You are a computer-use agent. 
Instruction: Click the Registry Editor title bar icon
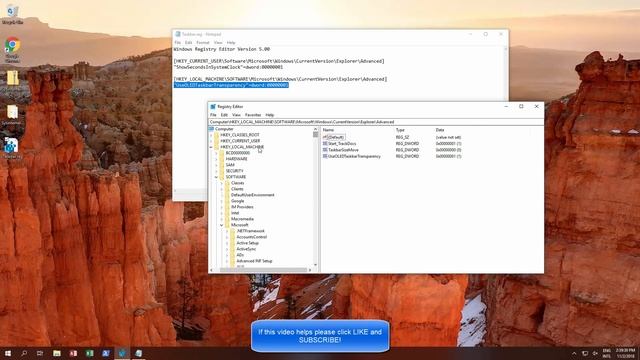pyautogui.click(x=213, y=107)
